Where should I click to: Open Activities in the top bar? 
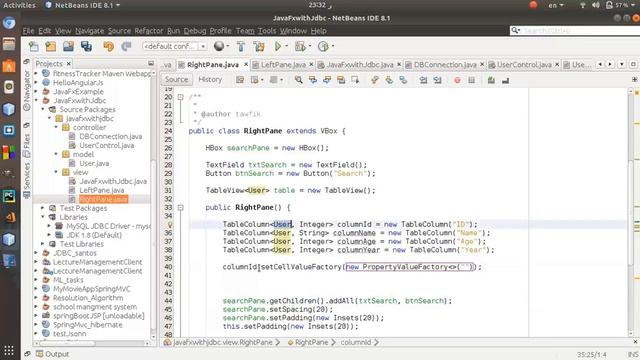click(19, 5)
